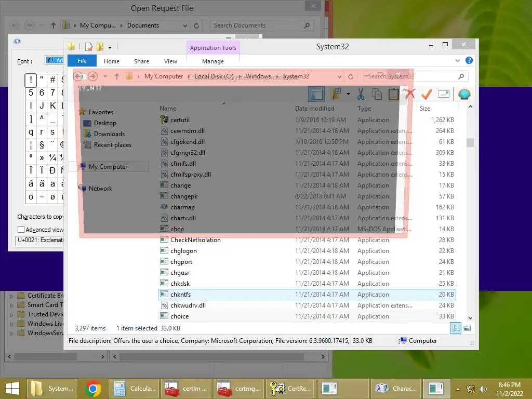532x399 pixels.
Task: Open the Calculator taskbar button
Action: (x=135, y=389)
